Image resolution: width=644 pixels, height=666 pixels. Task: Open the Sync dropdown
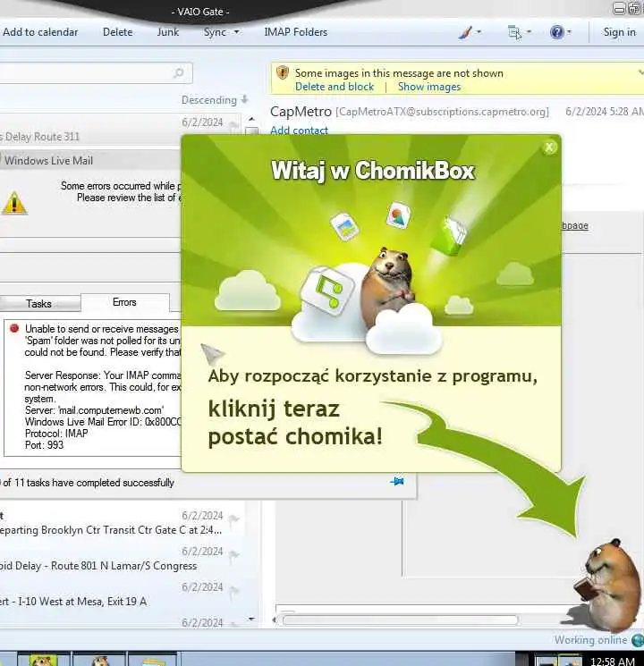pos(221,32)
